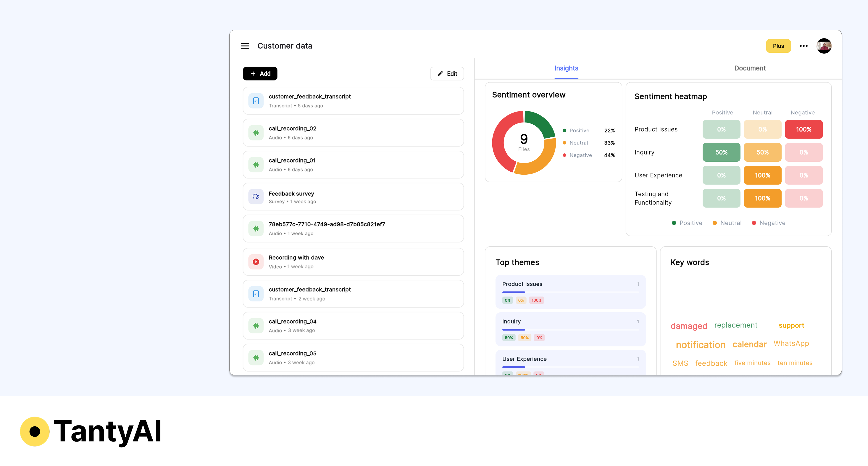Viewport: 868px width, 466px height.
Task: Click the Add button
Action: [x=260, y=73]
